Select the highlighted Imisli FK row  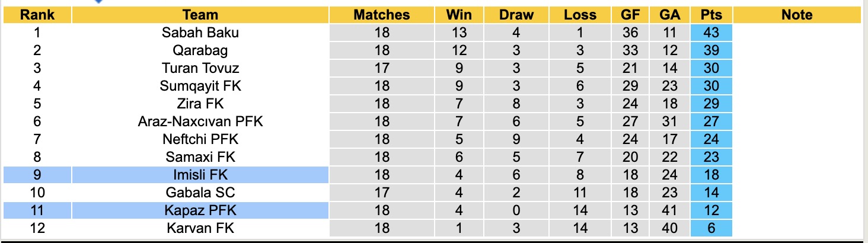click(200, 175)
